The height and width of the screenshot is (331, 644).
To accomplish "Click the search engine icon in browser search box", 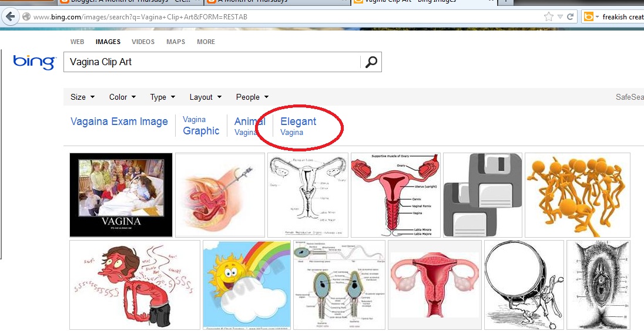I will 589,17.
